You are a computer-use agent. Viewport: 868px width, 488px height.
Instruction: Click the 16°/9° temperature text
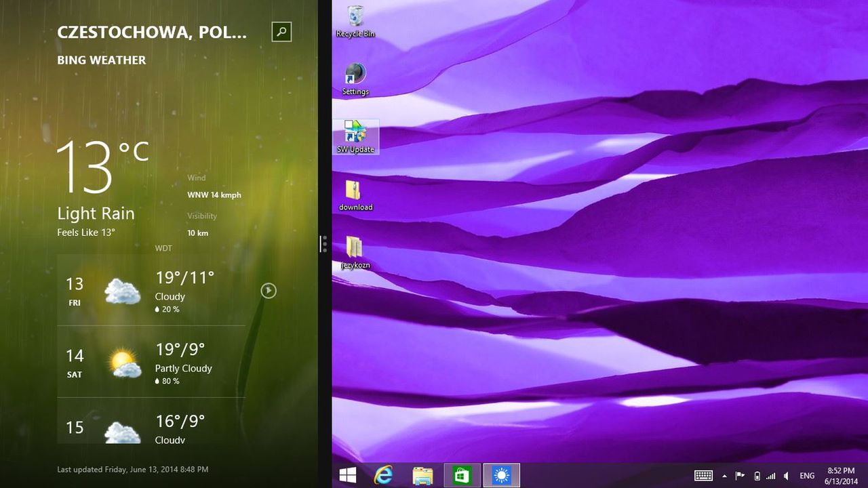(180, 421)
